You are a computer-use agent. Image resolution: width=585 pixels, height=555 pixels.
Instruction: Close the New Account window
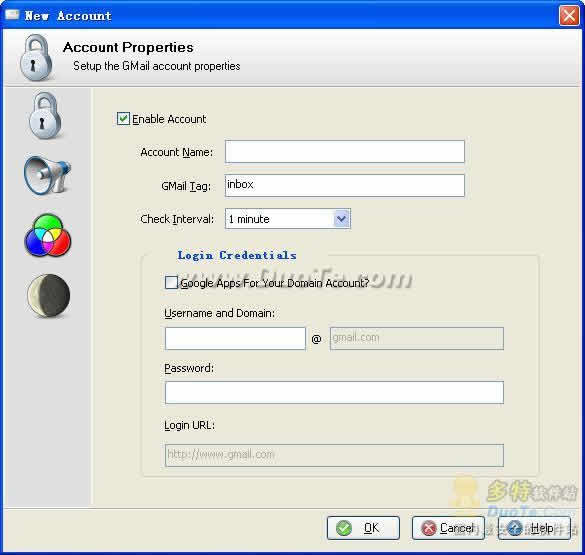[x=569, y=16]
